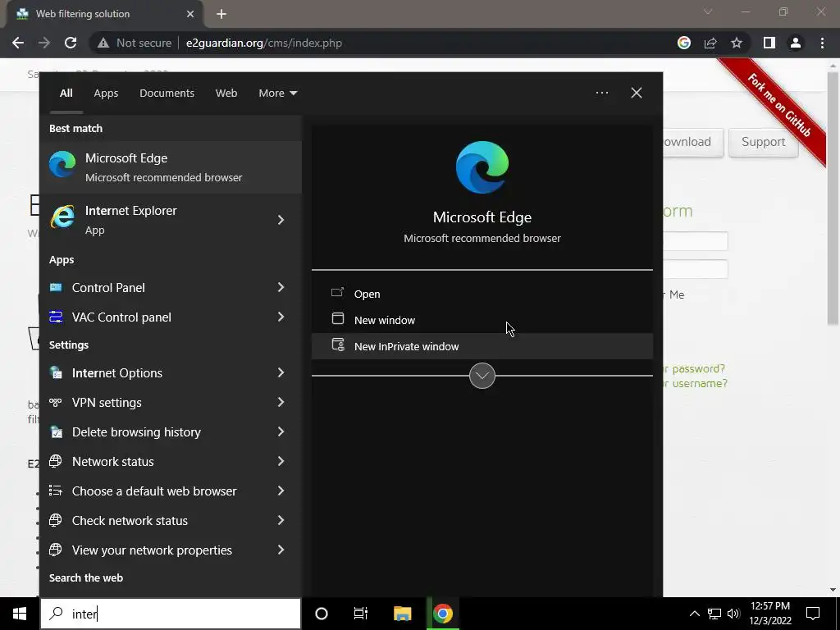
Task: Reload the page in Chrome
Action: [x=71, y=43]
